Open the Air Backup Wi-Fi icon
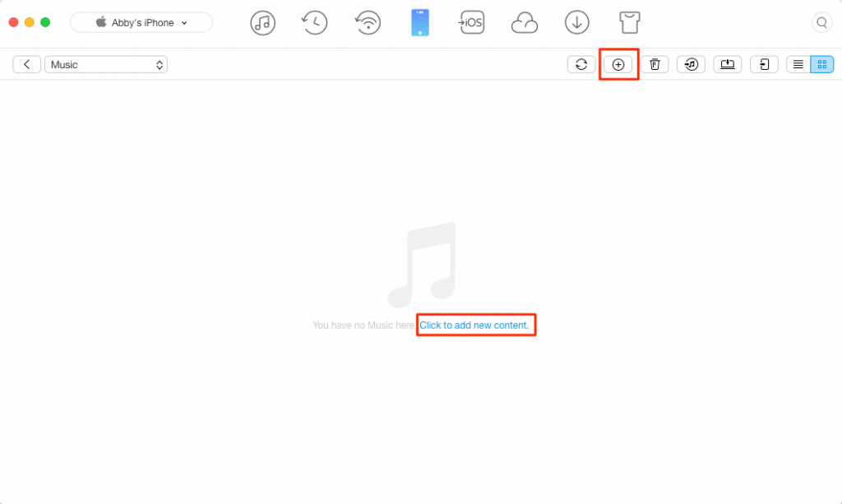 [368, 22]
